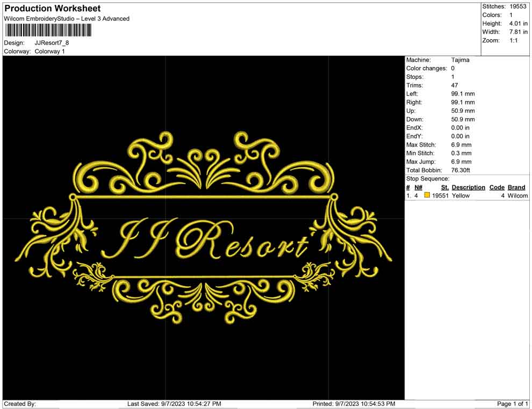Select the machine value 'Tajima'
The height and width of the screenshot is (409, 532).
pos(460,60)
